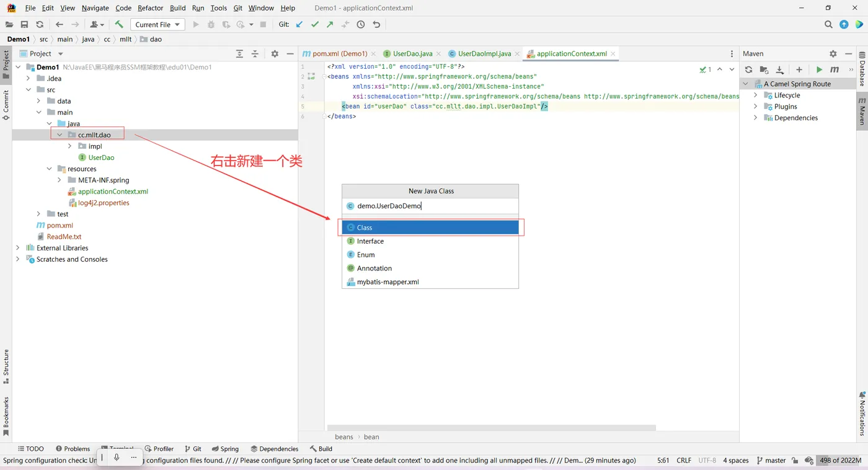Click the Git update project arrow
This screenshot has height=470, width=868.
tap(299, 24)
